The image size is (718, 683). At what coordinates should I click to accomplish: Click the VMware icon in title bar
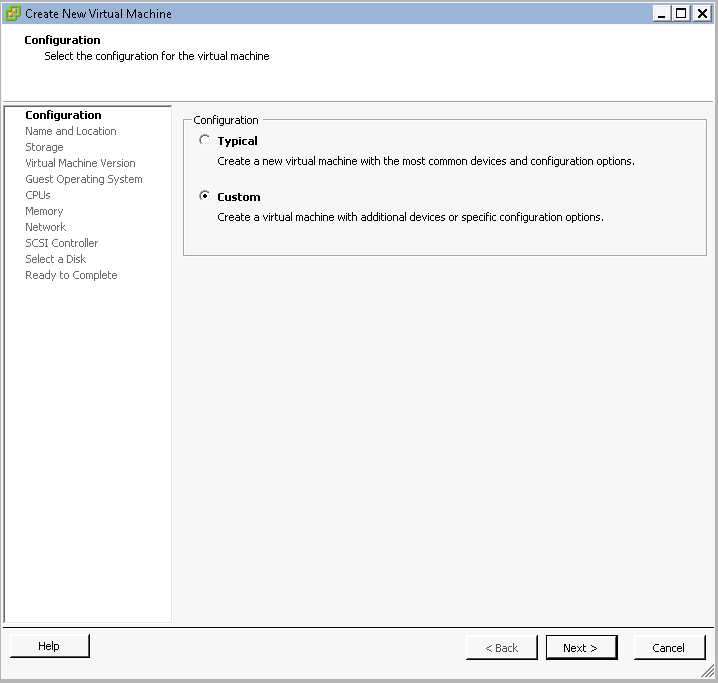13,13
